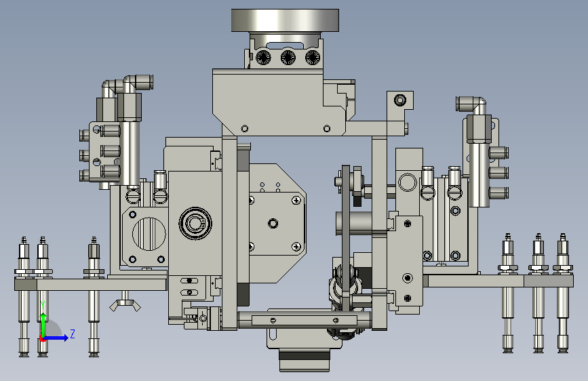588x381 pixels.
Task: Pick the middle Phillips screw below the flange
Action: pos(288,58)
